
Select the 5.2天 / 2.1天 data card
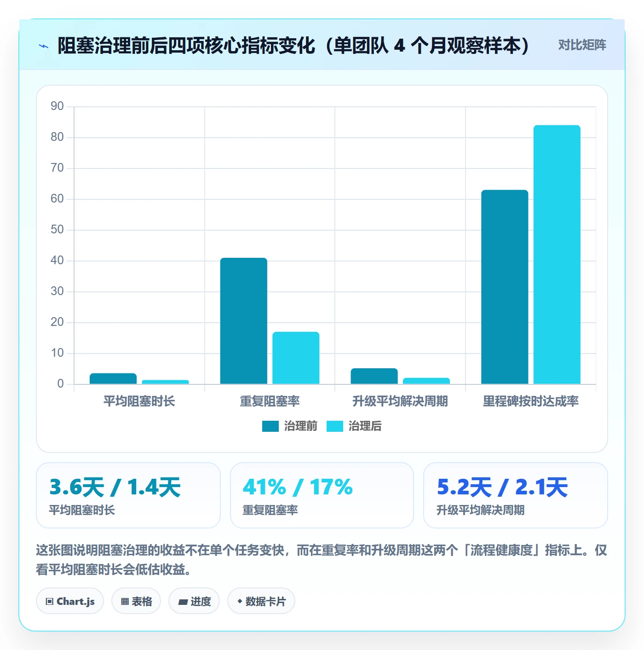tap(516, 495)
